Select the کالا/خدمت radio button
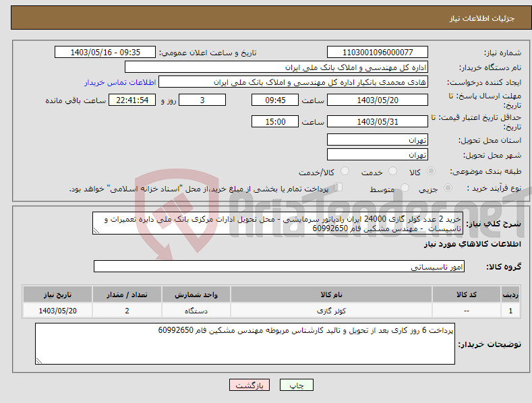532x403 pixels. [345, 171]
